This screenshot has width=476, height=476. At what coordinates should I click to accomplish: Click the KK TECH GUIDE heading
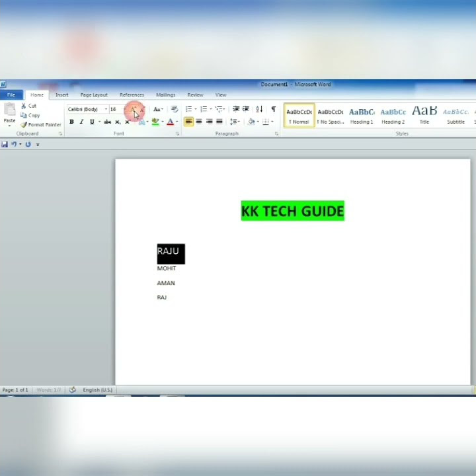point(292,211)
